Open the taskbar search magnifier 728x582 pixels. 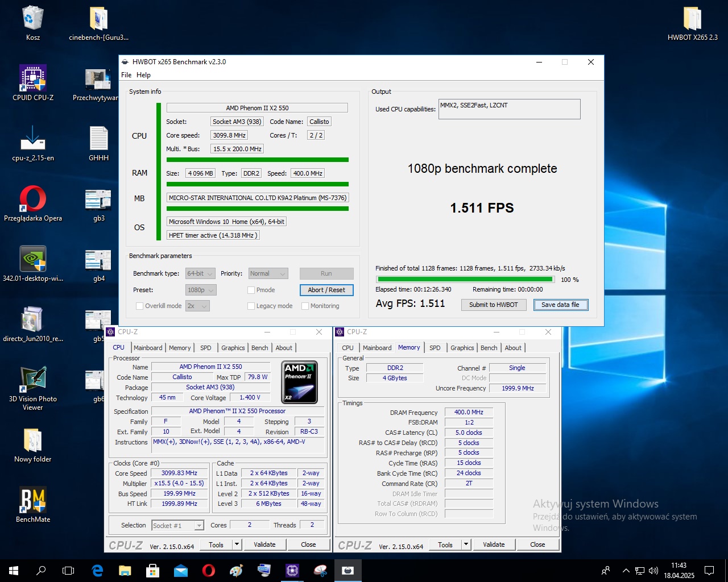41,570
